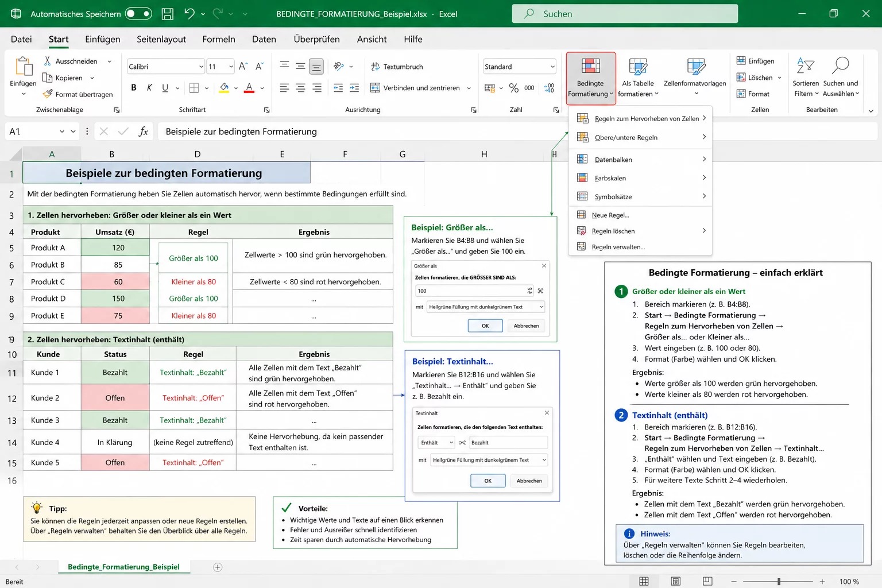This screenshot has height=588, width=882.
Task: Click the Undo arrow icon
Action: 189,14
